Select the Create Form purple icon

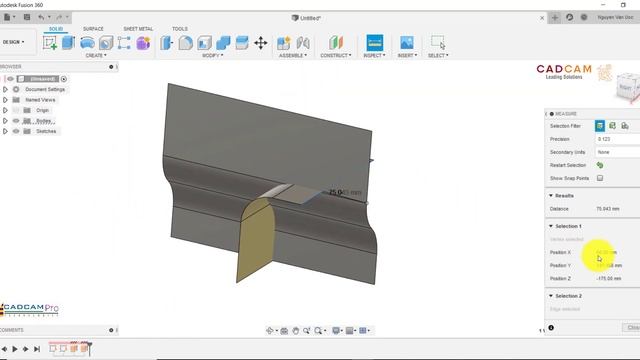[143, 43]
